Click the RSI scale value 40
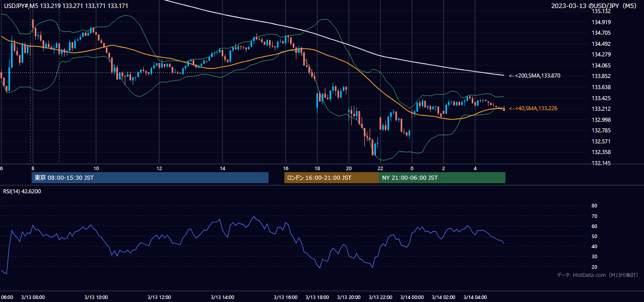644x302 pixels. coord(594,246)
